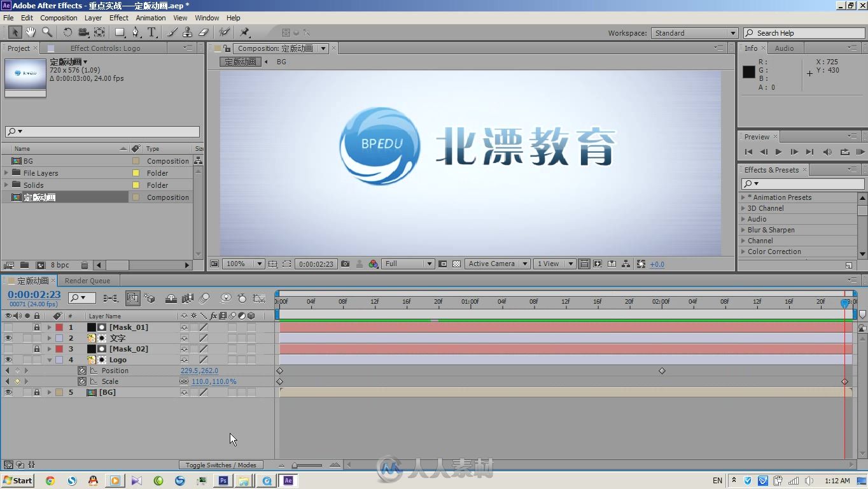The height and width of the screenshot is (489, 868).
Task: Enable Frame Blending for timeline layers
Action: [x=188, y=298]
